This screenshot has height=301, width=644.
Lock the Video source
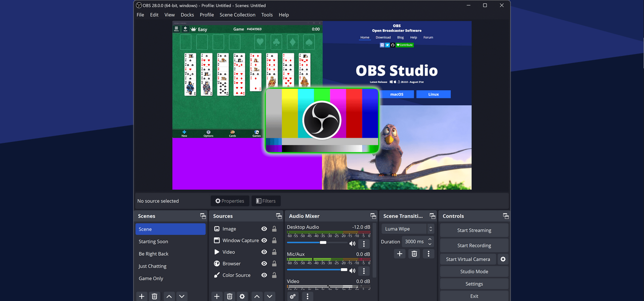click(x=274, y=252)
